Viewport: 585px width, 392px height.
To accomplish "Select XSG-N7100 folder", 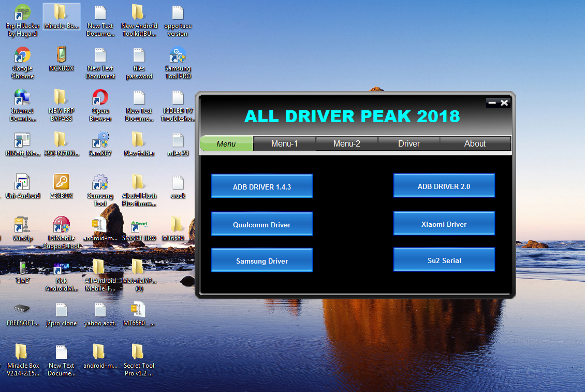I will pos(61,144).
